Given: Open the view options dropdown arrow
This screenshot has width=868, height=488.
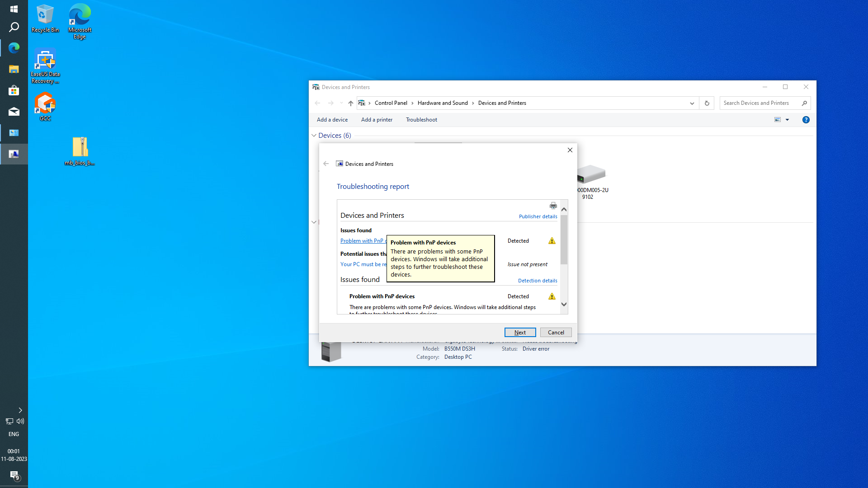Looking at the screenshot, I should (787, 120).
